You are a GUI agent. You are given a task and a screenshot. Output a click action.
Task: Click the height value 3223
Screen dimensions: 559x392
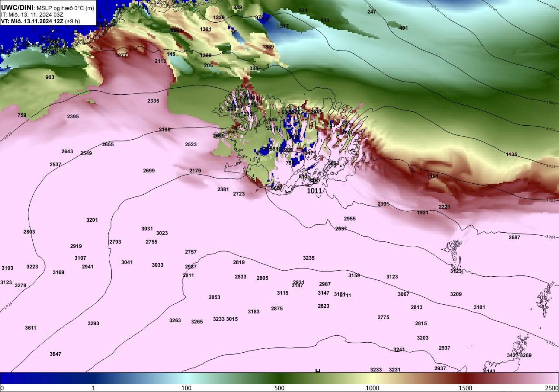pyautogui.click(x=32, y=267)
